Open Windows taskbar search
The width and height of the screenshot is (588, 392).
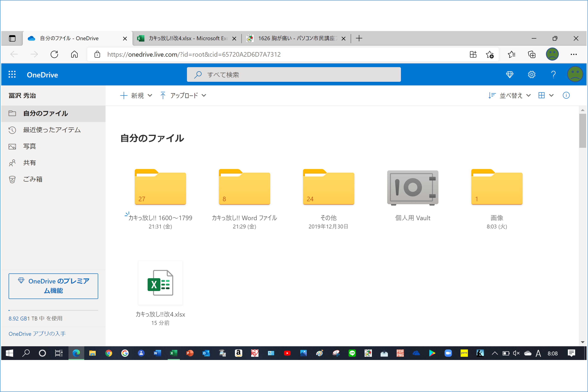(26, 353)
